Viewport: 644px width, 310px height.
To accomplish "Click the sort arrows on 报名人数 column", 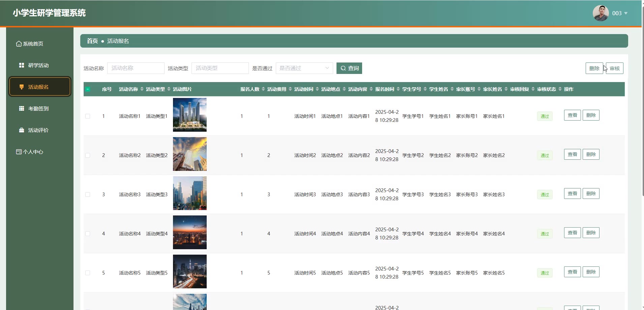I will tap(263, 89).
